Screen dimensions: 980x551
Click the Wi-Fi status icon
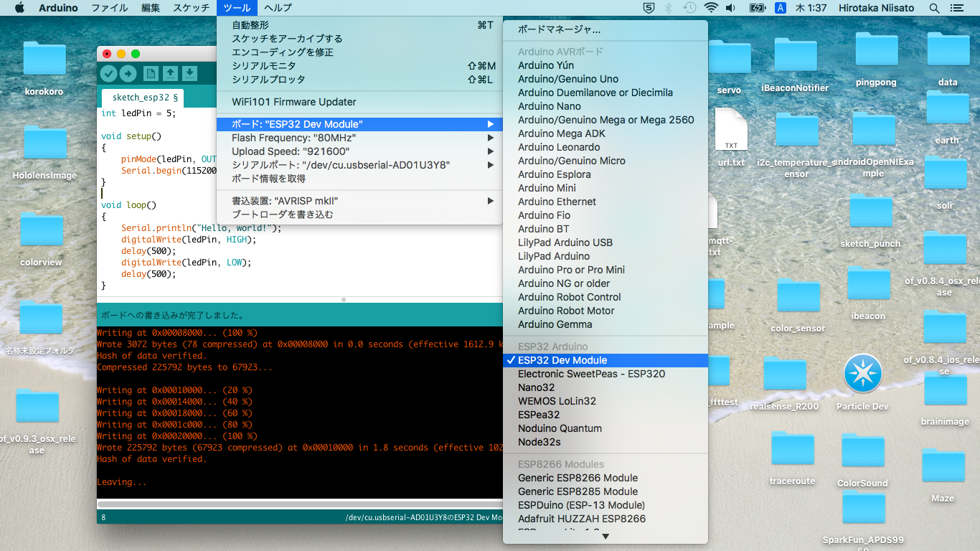711,8
